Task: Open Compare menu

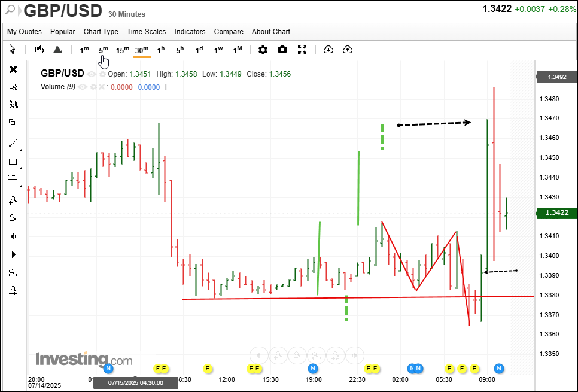Action: click(229, 32)
